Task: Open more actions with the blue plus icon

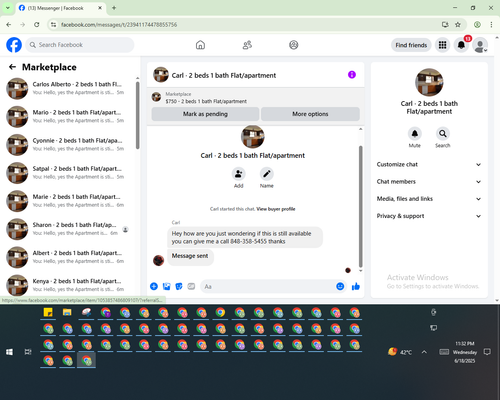Action: pos(154,286)
